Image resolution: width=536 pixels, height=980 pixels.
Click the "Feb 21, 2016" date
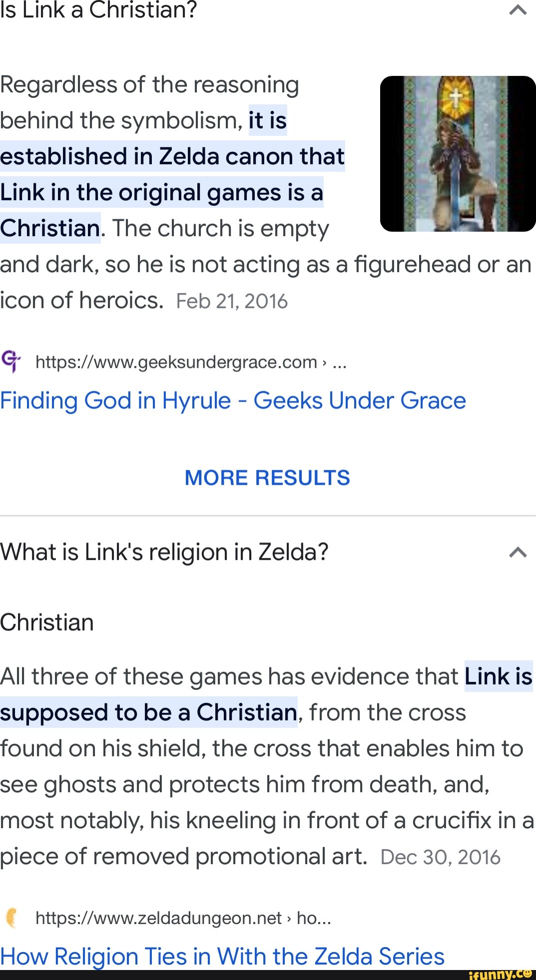point(232,302)
